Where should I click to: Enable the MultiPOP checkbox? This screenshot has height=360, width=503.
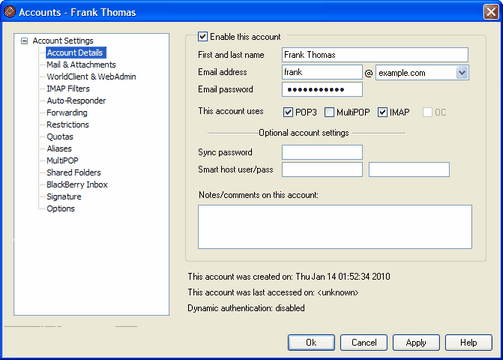pyautogui.click(x=329, y=112)
